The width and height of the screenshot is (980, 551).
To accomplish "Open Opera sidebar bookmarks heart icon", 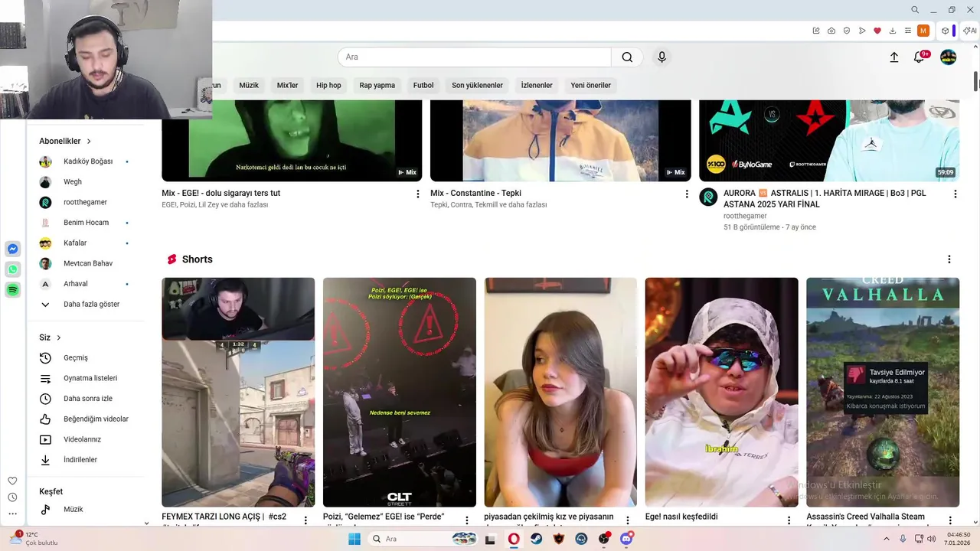I will (12, 481).
